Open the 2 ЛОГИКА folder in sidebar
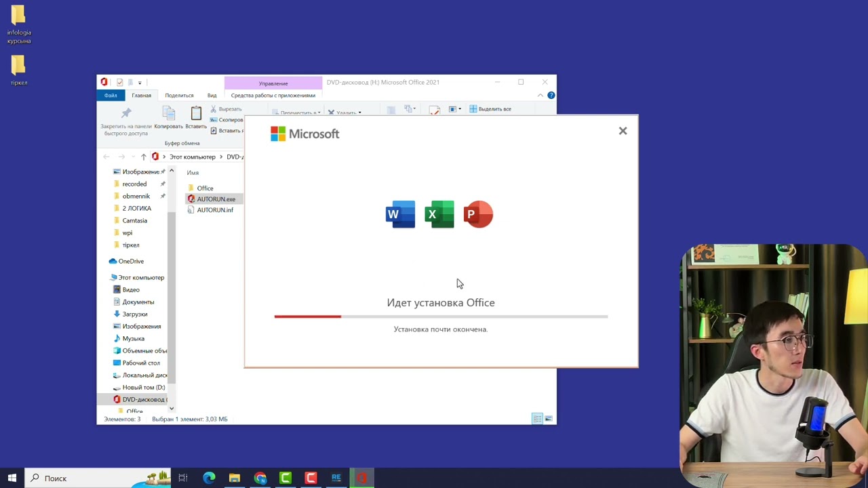 (136, 209)
